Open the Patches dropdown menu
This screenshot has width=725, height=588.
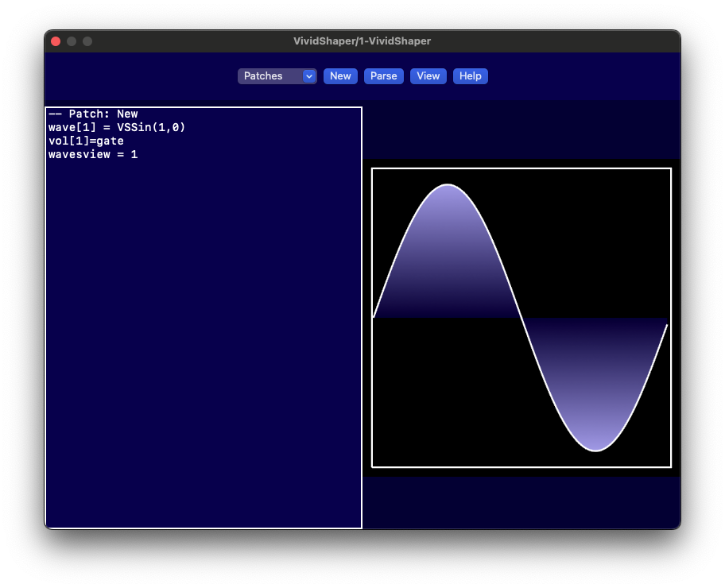click(270, 76)
